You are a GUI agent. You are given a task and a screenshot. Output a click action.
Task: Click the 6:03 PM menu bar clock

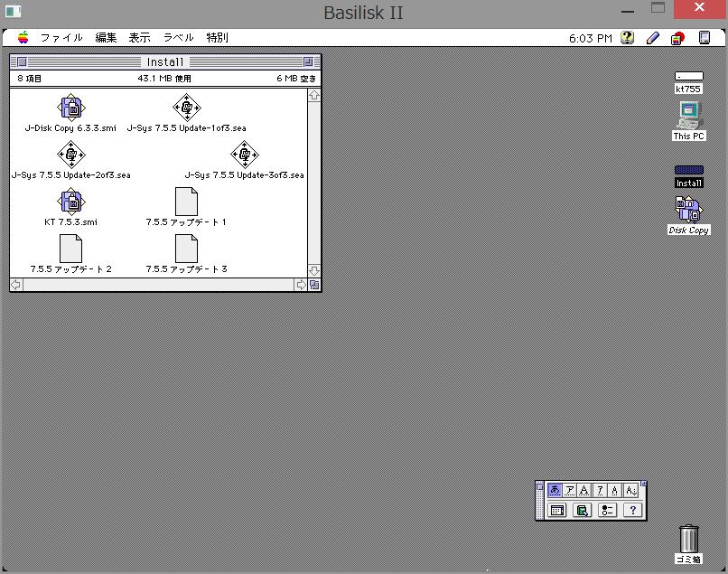tap(591, 38)
